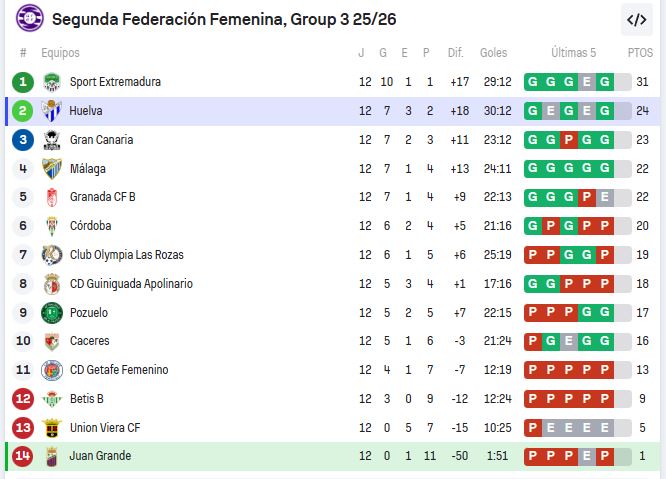
Task: Click the Gran Canaria team crest
Action: pyautogui.click(x=52, y=140)
